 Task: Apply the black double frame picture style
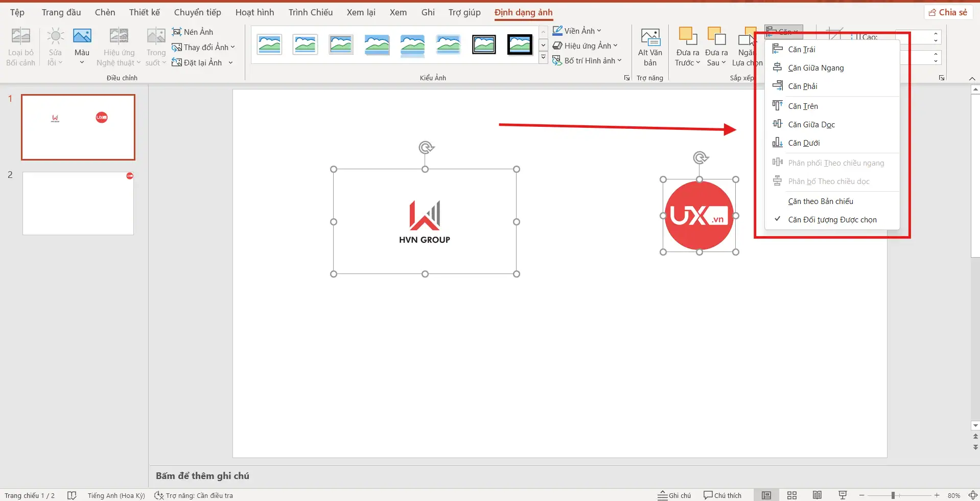(484, 45)
